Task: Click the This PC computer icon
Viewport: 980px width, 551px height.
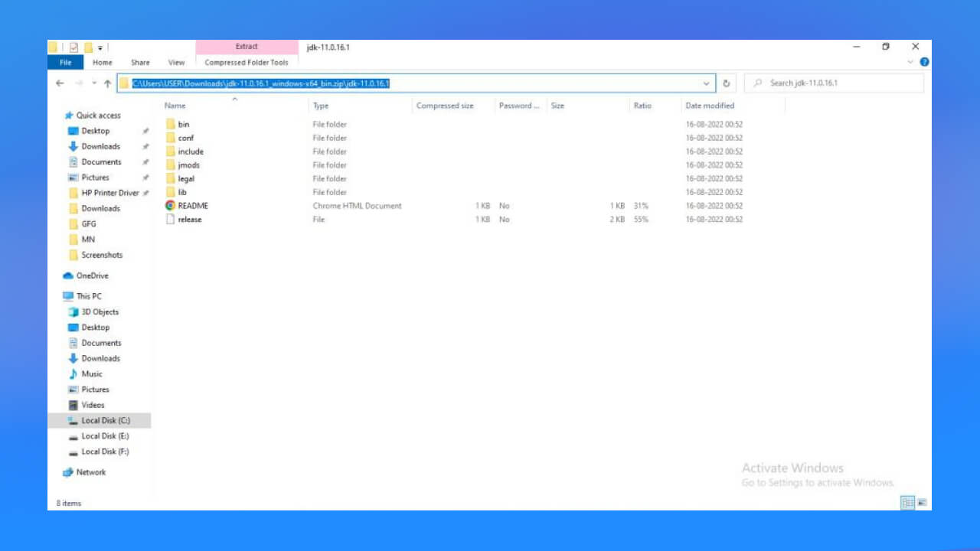Action: coord(68,296)
